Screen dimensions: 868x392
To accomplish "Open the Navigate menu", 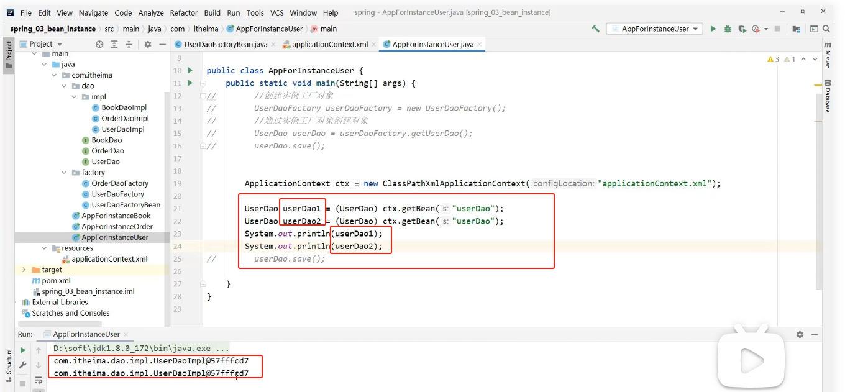I will 93,12.
